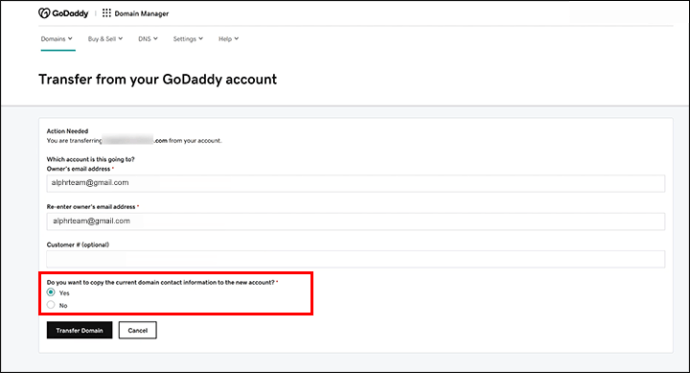Click the Re-enter owner's email address field

[356, 221]
